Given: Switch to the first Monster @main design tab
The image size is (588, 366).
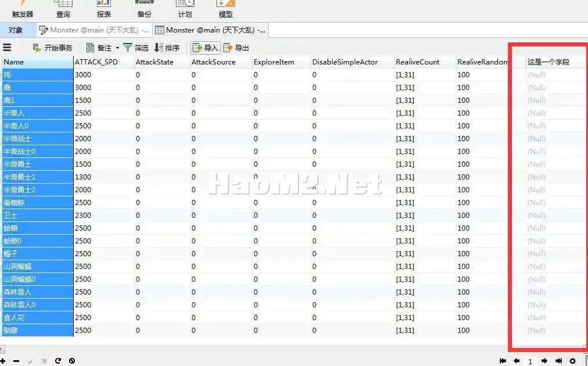Looking at the screenshot, I should click(94, 30).
